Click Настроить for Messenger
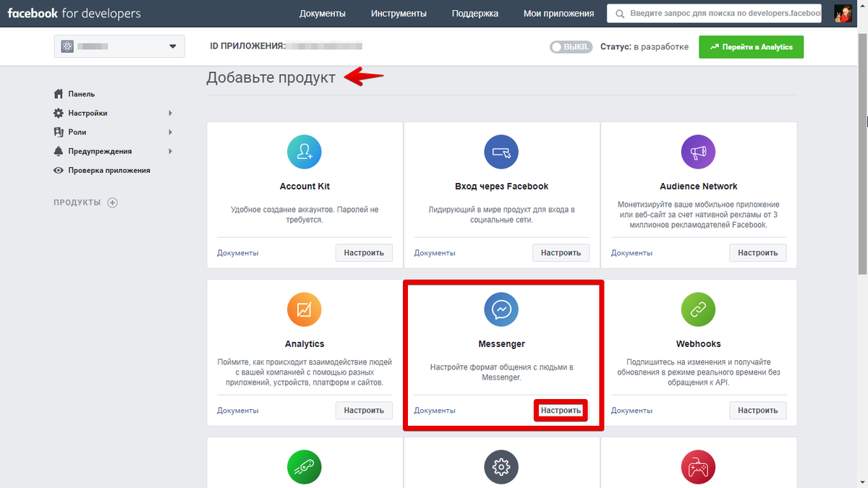The image size is (868, 488). [561, 411]
